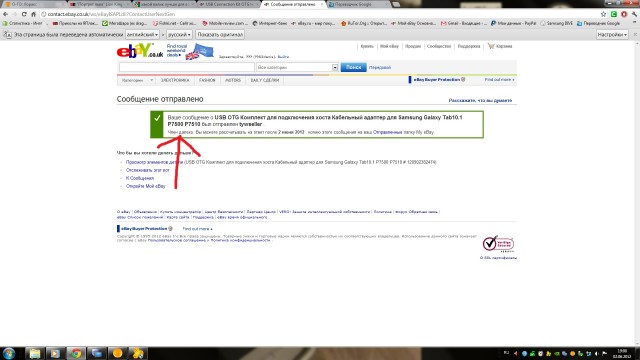Screen dimensions: 640x360
Task: Open Google Chrome from the taskbar
Action: [76, 353]
